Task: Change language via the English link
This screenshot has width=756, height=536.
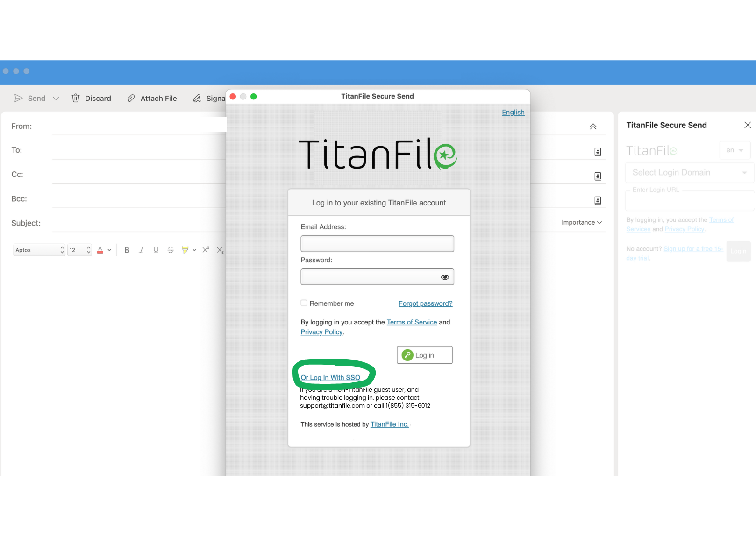Action: point(513,113)
